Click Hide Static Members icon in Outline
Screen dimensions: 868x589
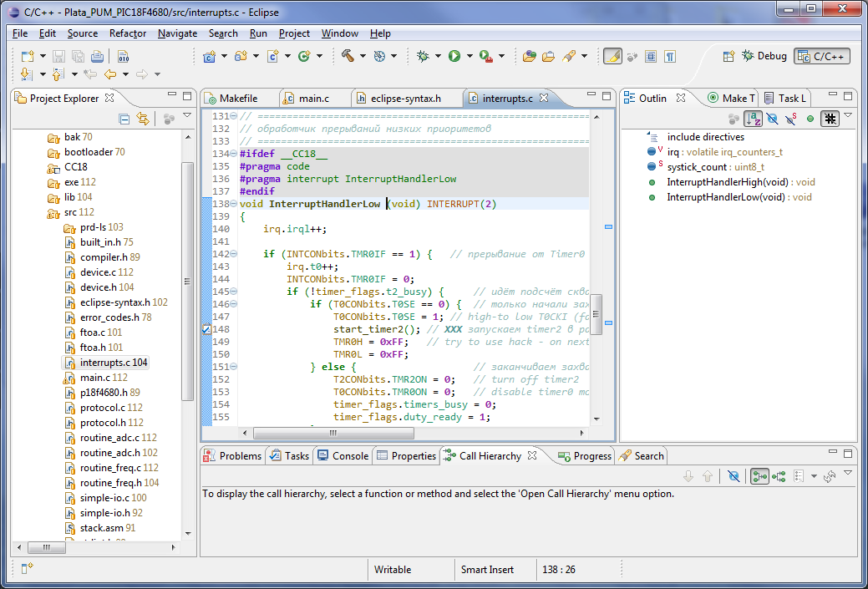click(789, 119)
